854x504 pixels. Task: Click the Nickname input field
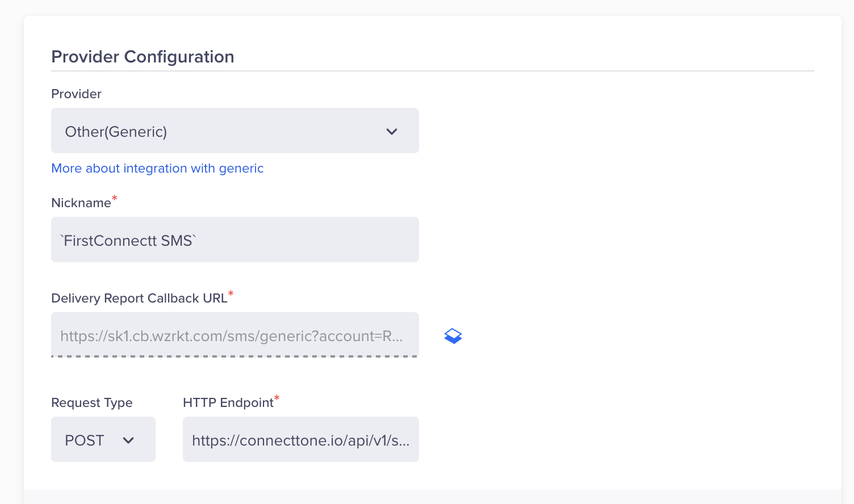click(235, 240)
